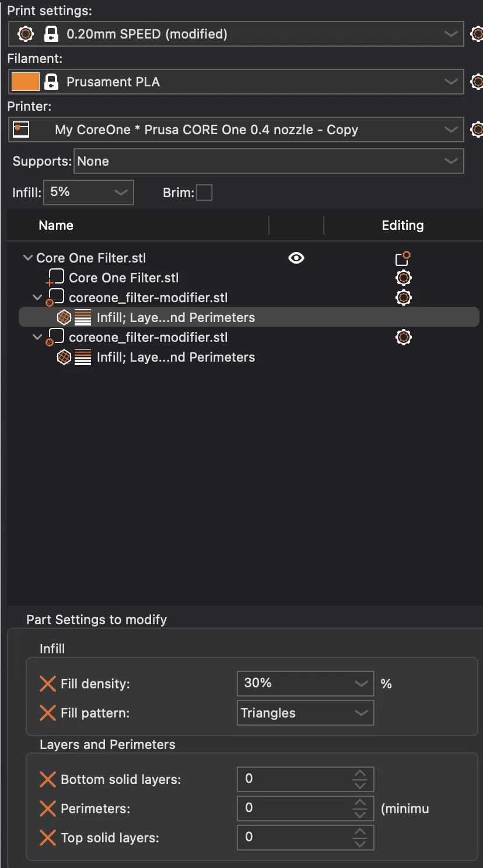Select the second Infill; Layers and Perimeters item

tap(175, 357)
